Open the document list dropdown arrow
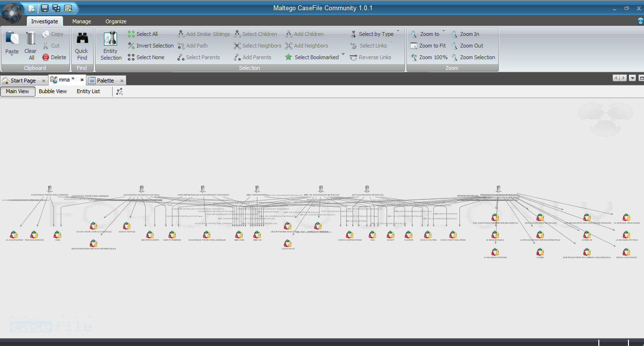Image resolution: width=644 pixels, height=346 pixels. coord(632,78)
